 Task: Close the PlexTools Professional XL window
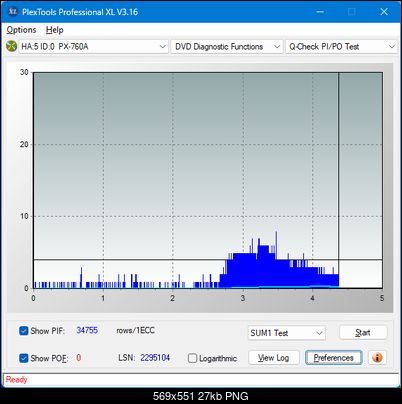tap(384, 12)
